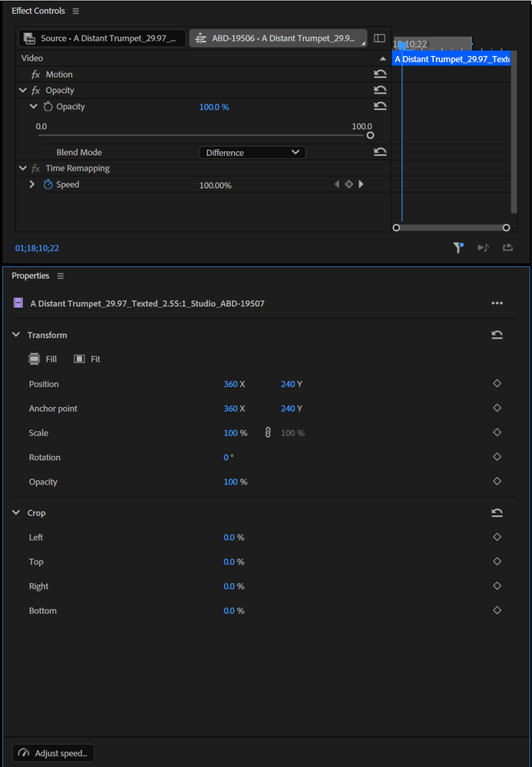This screenshot has height=767, width=532.
Task: Add keyframe for Anchor point
Action: (497, 408)
